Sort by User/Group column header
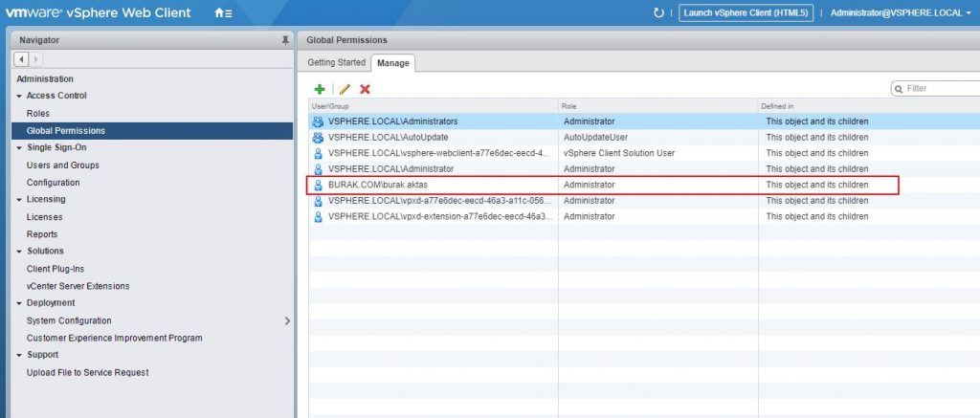980x418 pixels. click(434, 106)
